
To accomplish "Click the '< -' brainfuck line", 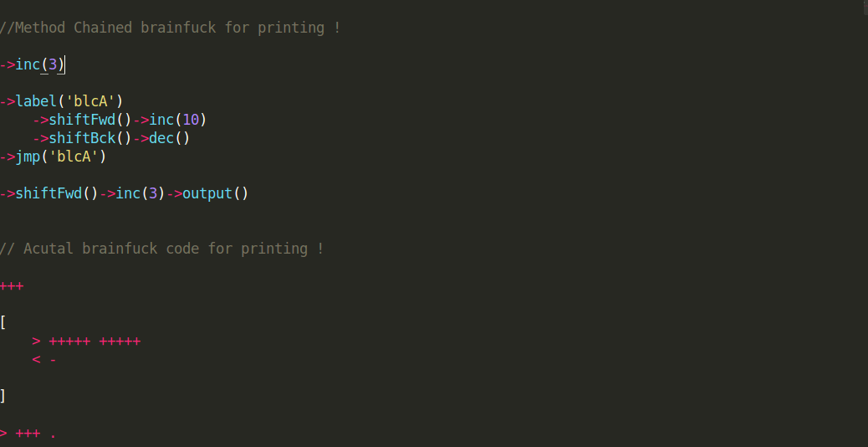I will click(x=44, y=360).
